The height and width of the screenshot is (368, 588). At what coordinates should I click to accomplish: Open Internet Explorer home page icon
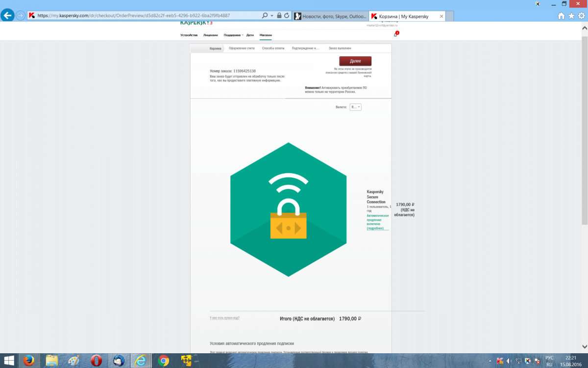(562, 16)
